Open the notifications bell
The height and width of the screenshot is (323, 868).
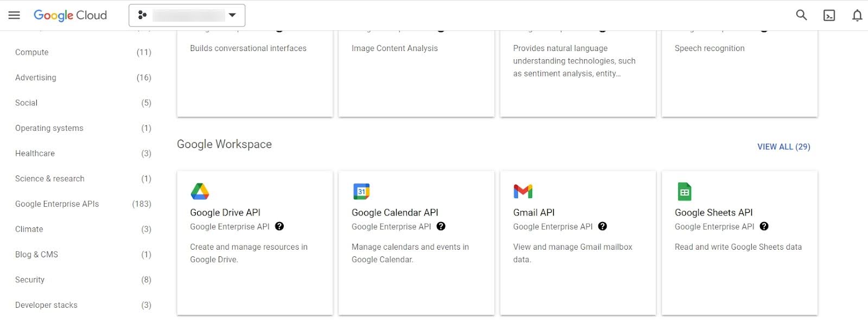click(857, 15)
